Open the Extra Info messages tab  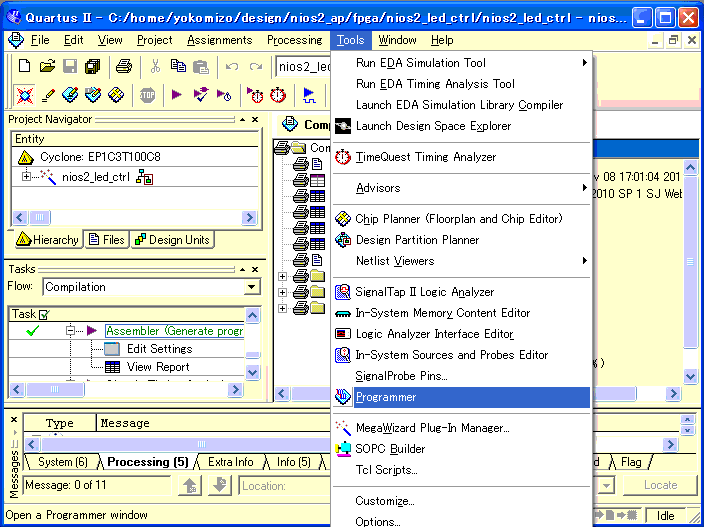[x=230, y=462]
